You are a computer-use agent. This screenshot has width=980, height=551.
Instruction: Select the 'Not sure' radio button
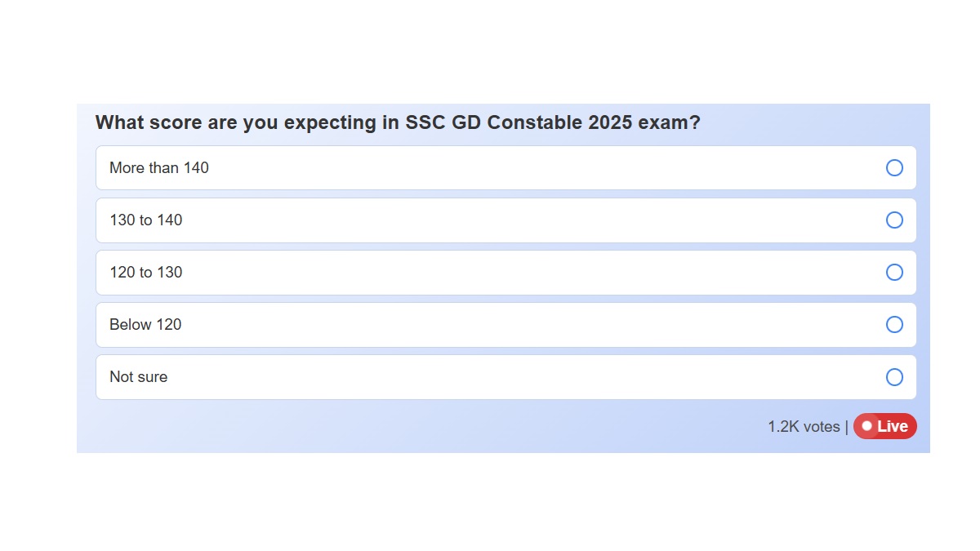point(894,377)
